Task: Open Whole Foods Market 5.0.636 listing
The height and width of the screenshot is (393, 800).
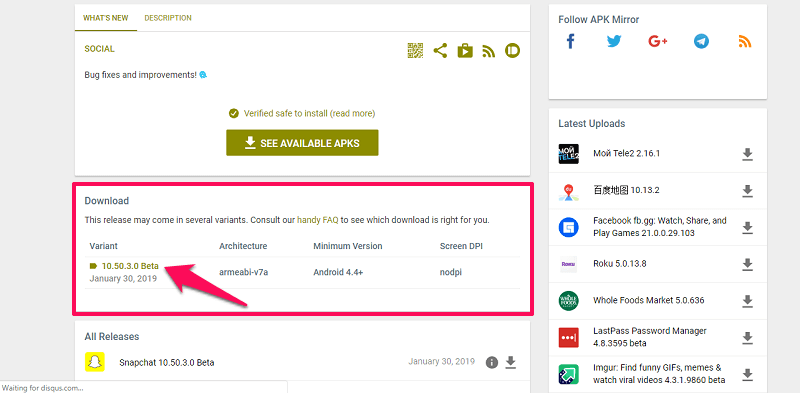Action: [648, 301]
